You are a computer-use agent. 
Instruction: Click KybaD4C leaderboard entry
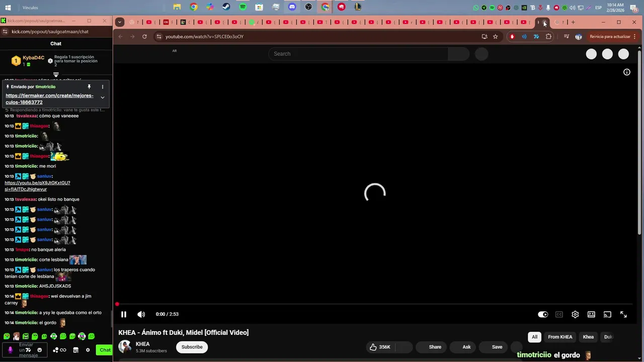tap(29, 61)
